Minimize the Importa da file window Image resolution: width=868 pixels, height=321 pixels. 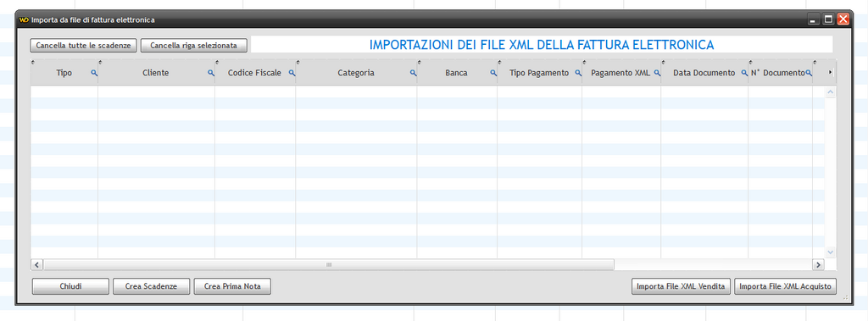(813, 19)
